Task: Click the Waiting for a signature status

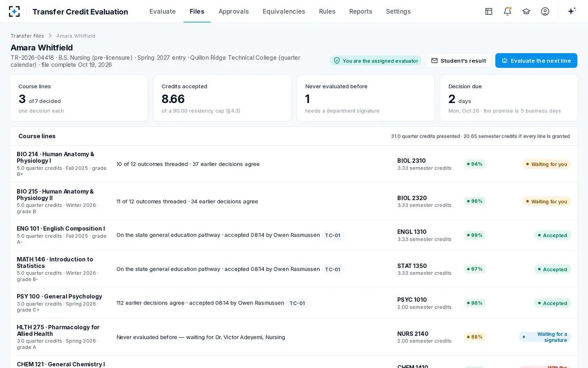Action: (x=545, y=337)
